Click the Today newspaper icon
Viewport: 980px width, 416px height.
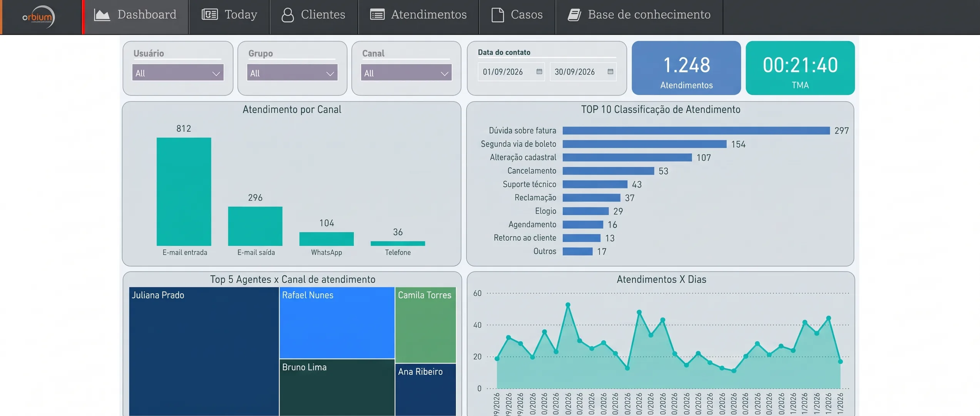pos(210,15)
